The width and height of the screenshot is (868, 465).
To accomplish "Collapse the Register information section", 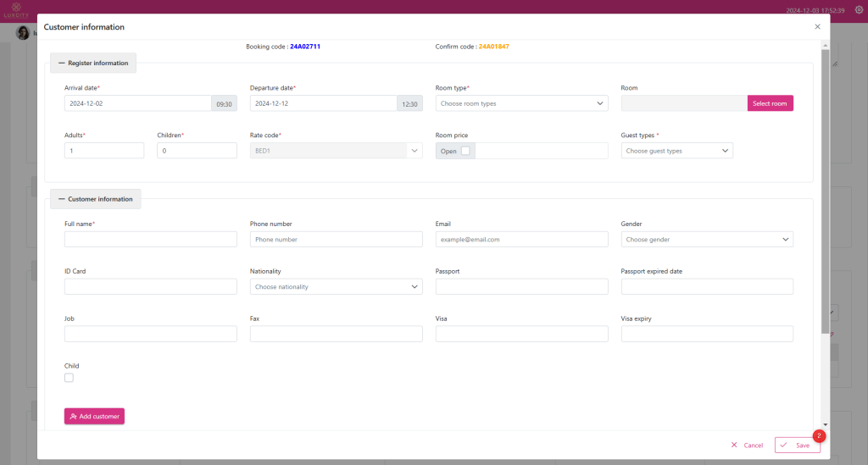I will click(x=93, y=63).
